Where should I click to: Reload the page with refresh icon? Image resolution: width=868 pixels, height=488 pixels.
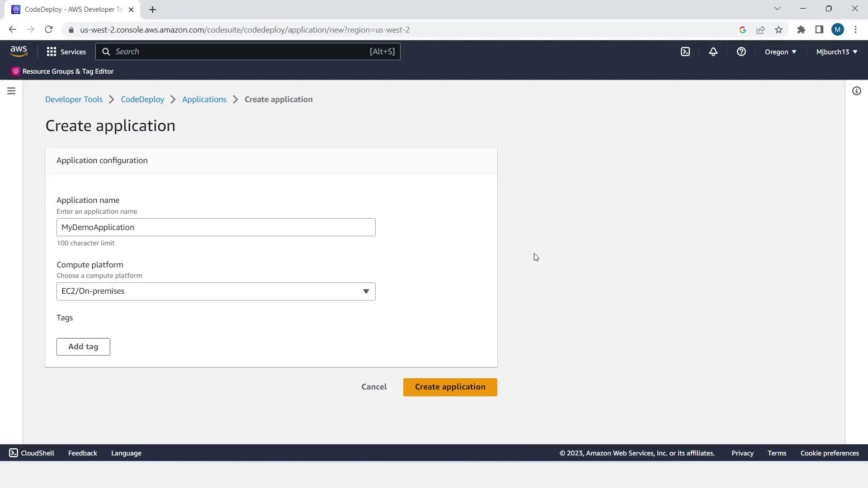pos(49,30)
